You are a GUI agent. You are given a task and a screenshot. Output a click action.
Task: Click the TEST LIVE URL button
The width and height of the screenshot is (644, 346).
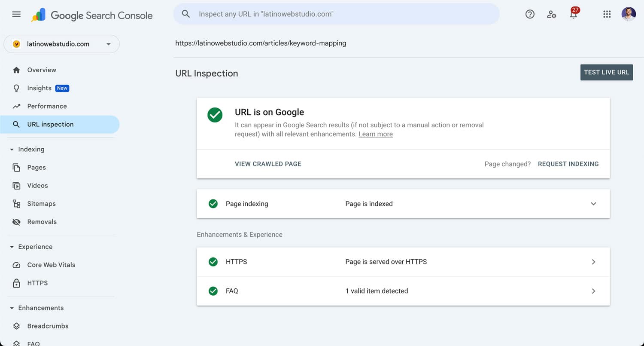pos(607,72)
